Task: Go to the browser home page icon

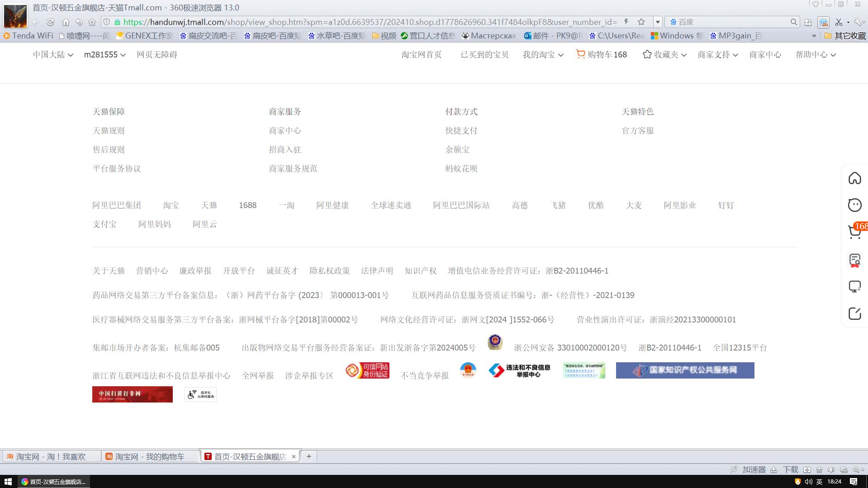Action: [x=66, y=22]
